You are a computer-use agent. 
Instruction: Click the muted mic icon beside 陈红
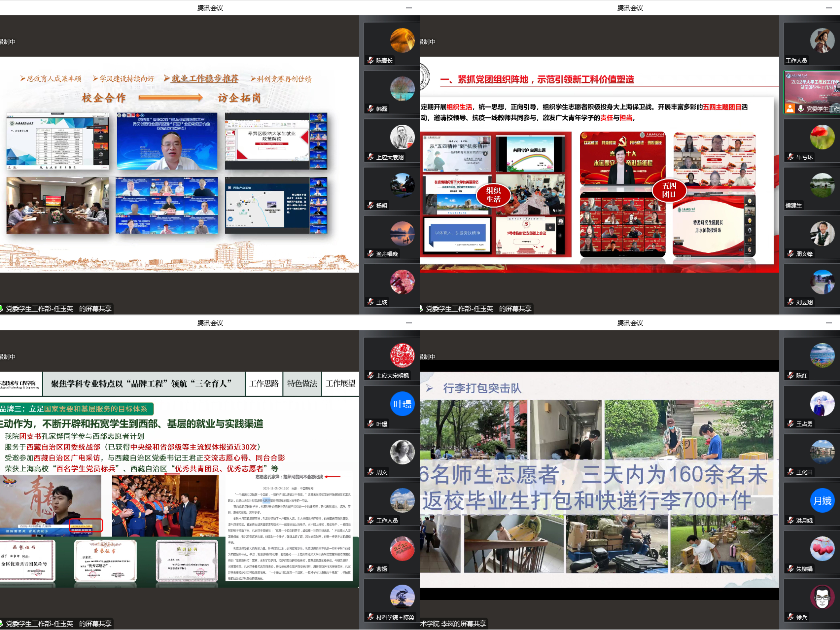(790, 375)
